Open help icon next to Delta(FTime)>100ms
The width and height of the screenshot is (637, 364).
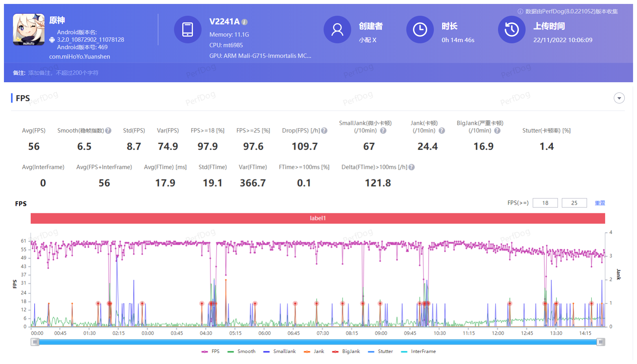[x=411, y=167]
